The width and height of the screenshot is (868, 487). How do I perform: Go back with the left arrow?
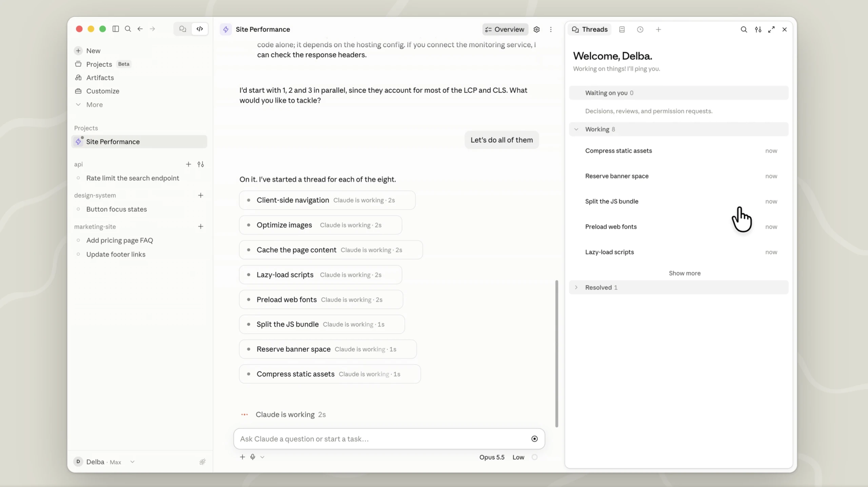[x=140, y=29]
